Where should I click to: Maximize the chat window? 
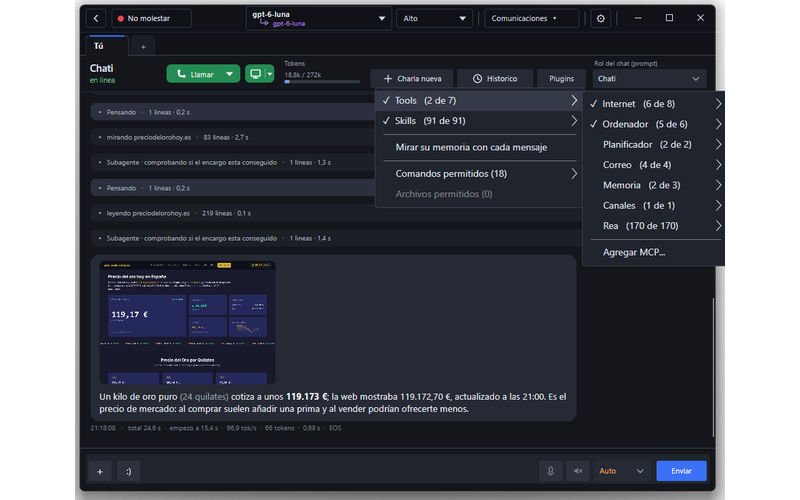pyautogui.click(x=669, y=18)
